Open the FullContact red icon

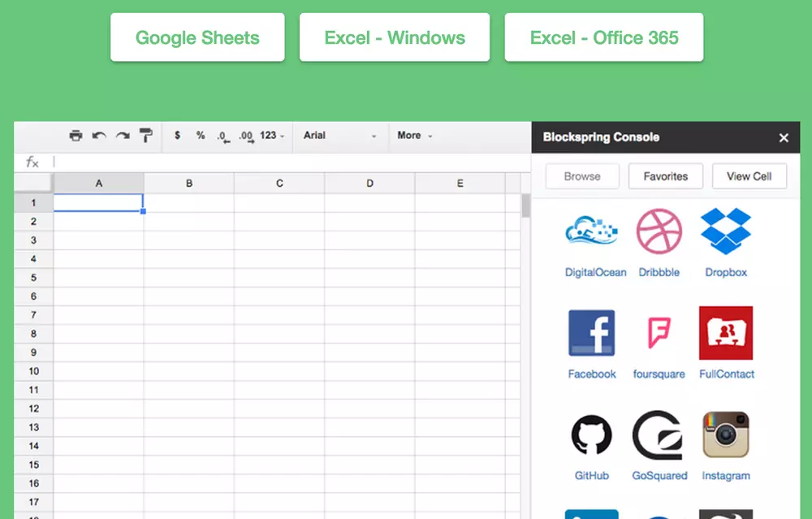[725, 332]
